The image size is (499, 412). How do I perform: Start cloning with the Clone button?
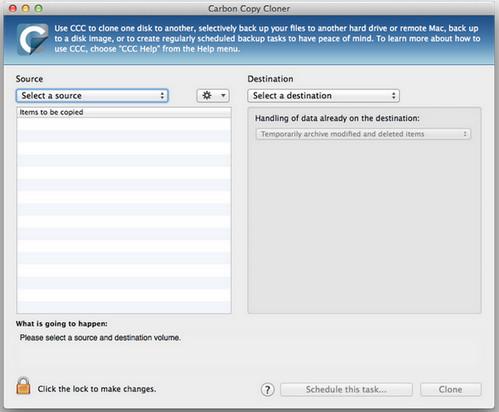(451, 389)
